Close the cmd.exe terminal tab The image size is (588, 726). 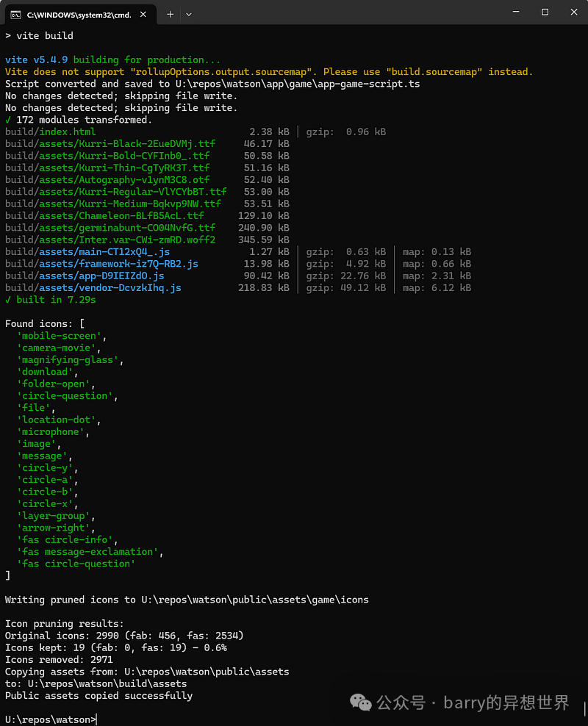[x=143, y=14]
